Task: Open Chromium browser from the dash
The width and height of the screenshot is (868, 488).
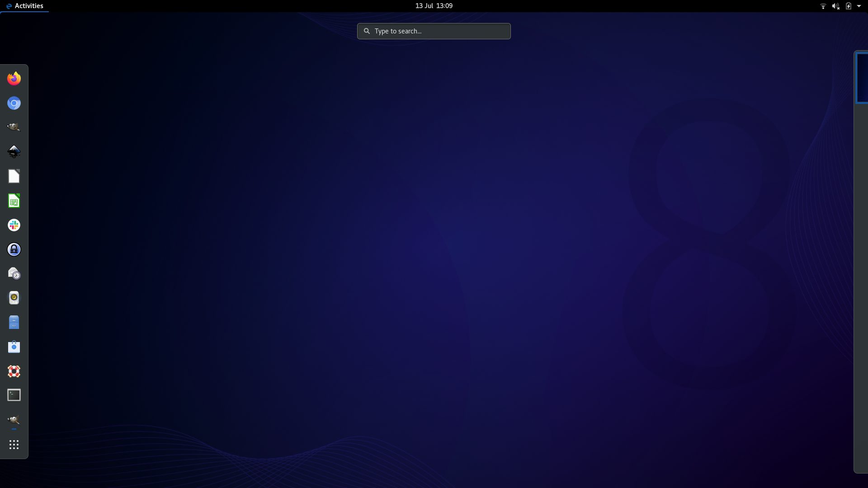Action: pyautogui.click(x=14, y=103)
